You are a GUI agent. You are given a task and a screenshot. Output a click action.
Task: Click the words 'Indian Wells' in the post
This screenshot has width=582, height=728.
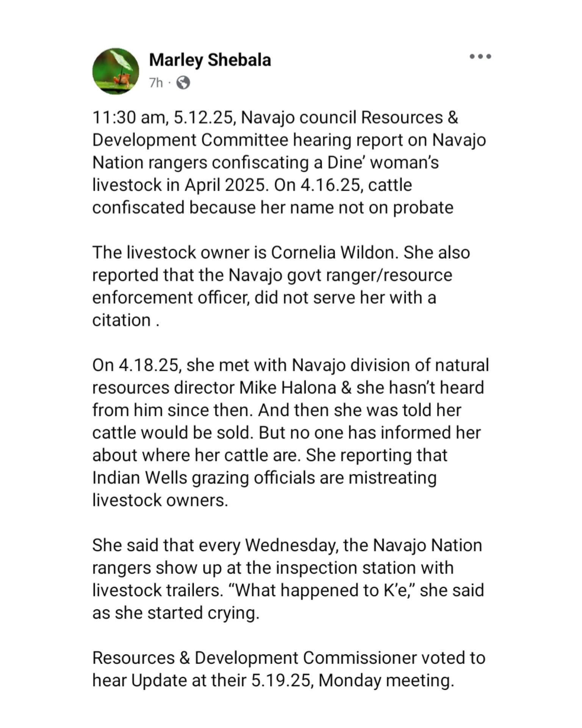140,478
